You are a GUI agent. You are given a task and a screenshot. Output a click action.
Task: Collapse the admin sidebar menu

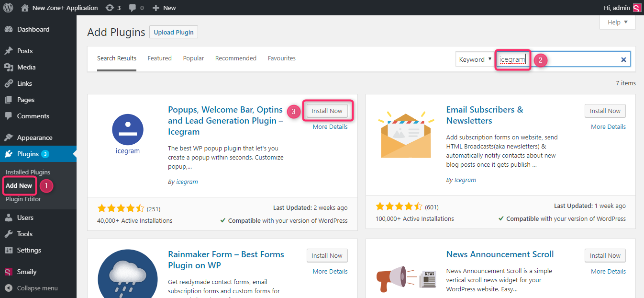tap(37, 288)
